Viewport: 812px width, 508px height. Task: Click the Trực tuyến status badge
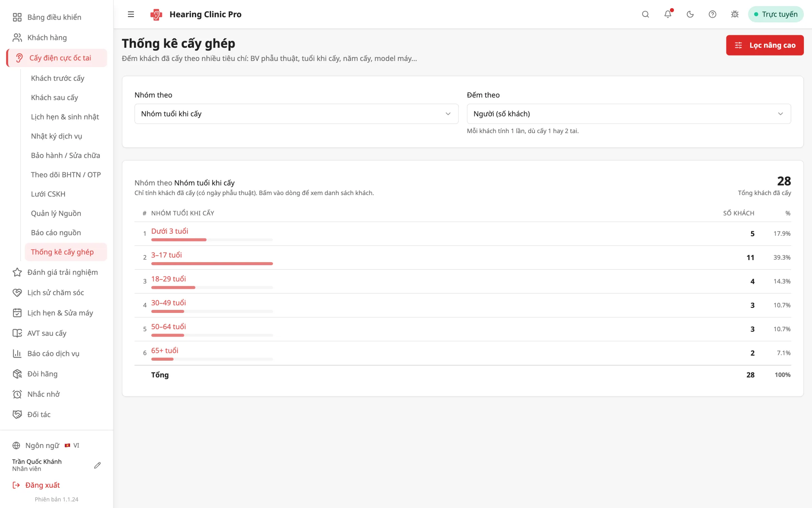pos(776,14)
